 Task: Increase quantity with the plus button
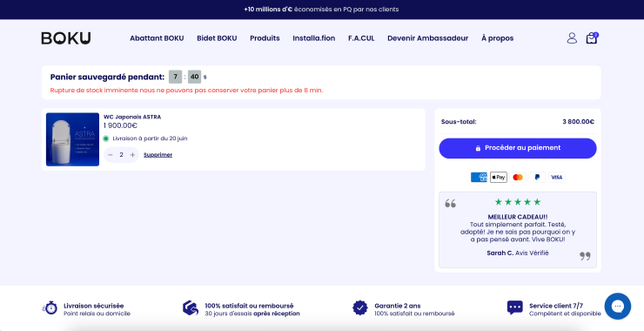pyautogui.click(x=132, y=155)
